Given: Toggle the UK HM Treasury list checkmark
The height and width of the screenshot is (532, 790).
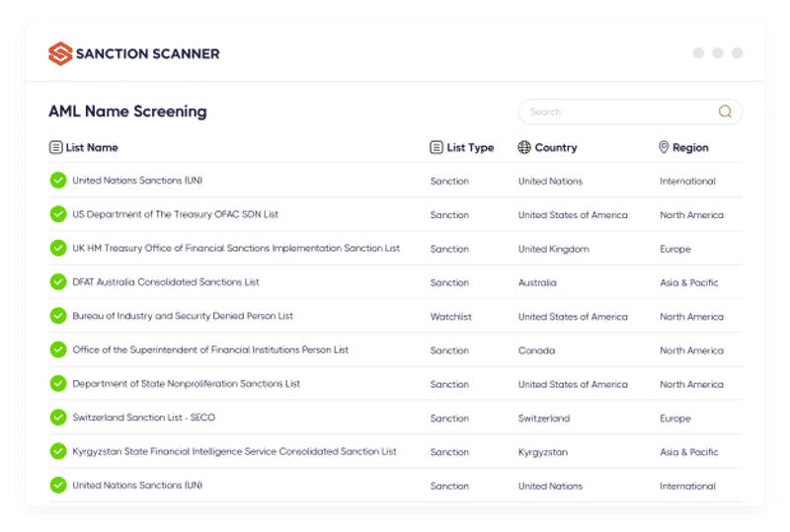Looking at the screenshot, I should point(58,248).
